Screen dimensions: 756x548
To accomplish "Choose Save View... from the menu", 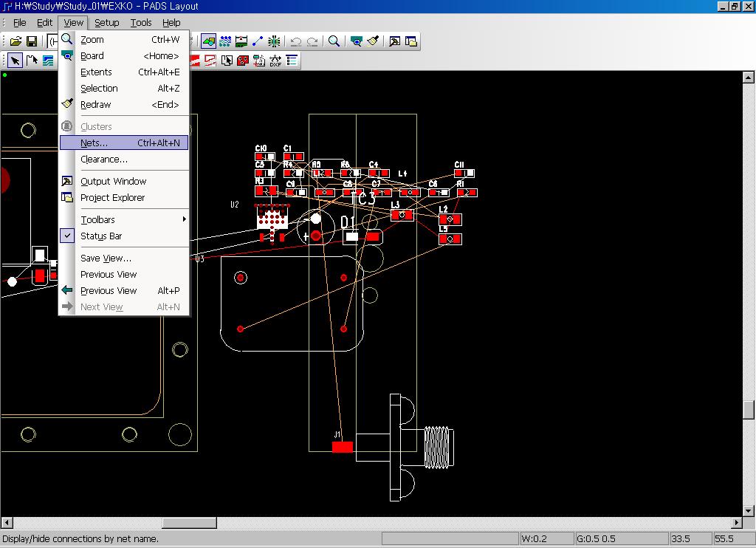I will point(124,258).
